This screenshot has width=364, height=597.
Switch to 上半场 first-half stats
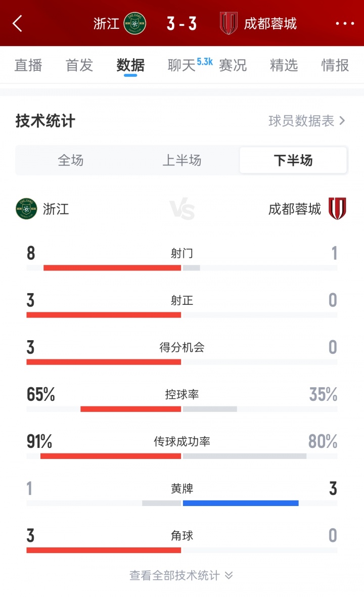[x=182, y=161]
